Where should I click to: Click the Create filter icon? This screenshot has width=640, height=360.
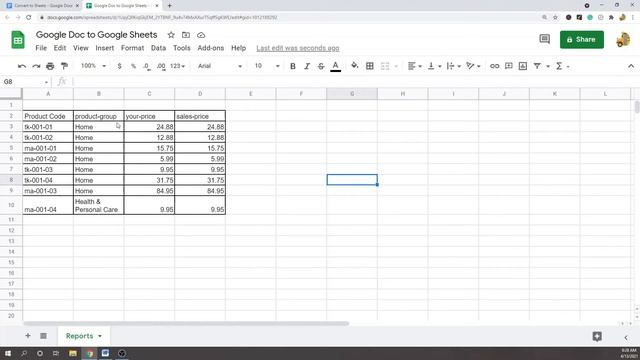click(537, 66)
